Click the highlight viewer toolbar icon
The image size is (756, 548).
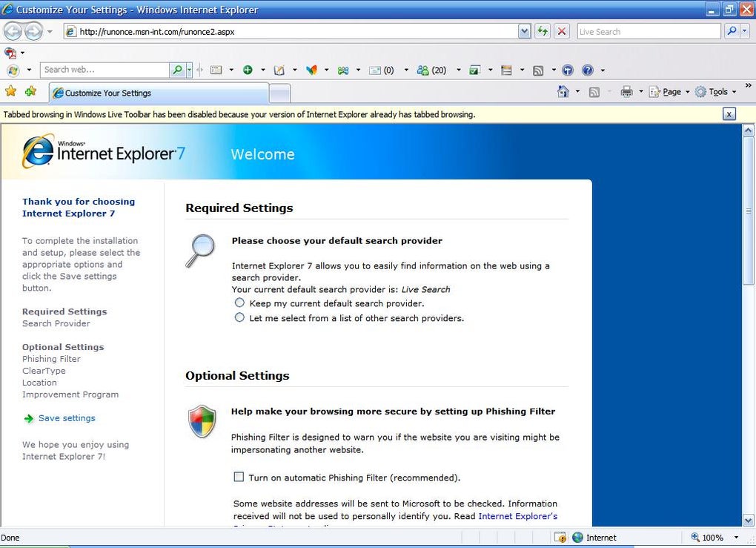pos(506,70)
